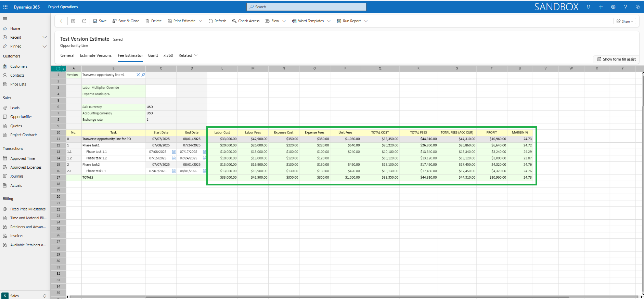Screen dimensions: 644x299
Task: Open the Related tab dropdown
Action: pyautogui.click(x=188, y=55)
